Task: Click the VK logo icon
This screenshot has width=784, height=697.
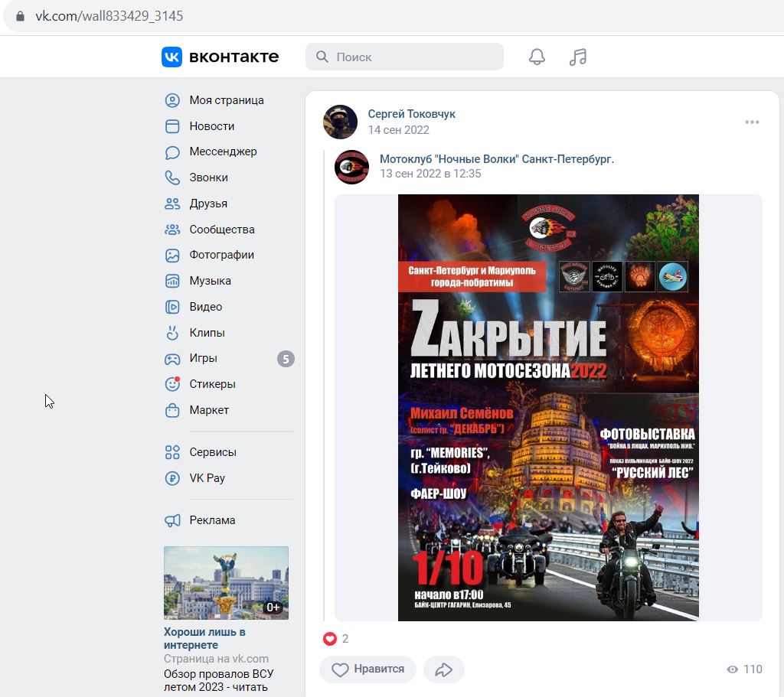Action: click(171, 57)
